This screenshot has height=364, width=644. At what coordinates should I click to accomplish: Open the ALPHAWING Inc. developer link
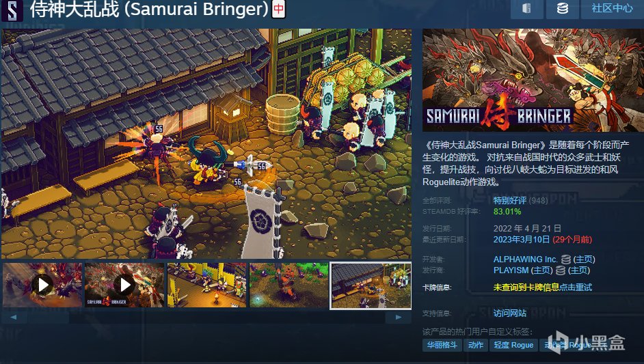click(x=525, y=260)
